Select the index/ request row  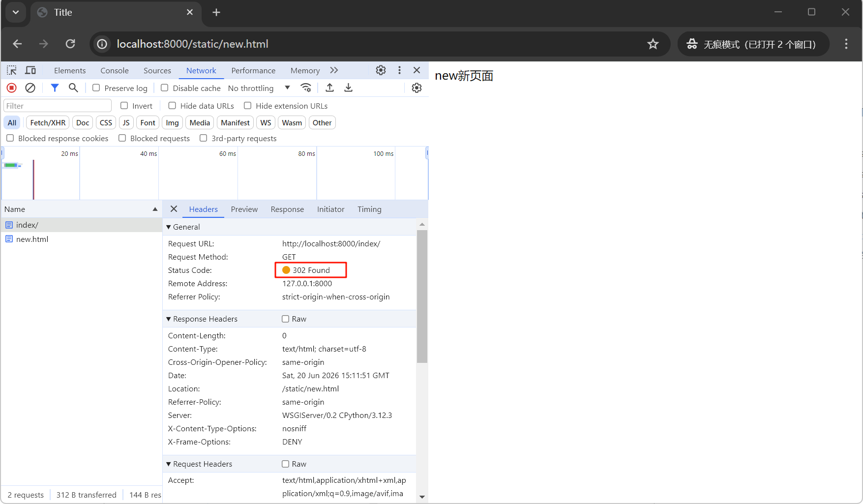[x=81, y=225]
